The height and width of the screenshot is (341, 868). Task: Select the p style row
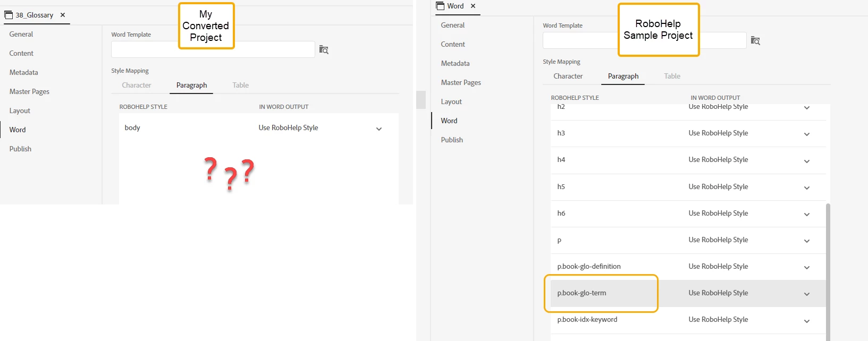[x=688, y=240]
